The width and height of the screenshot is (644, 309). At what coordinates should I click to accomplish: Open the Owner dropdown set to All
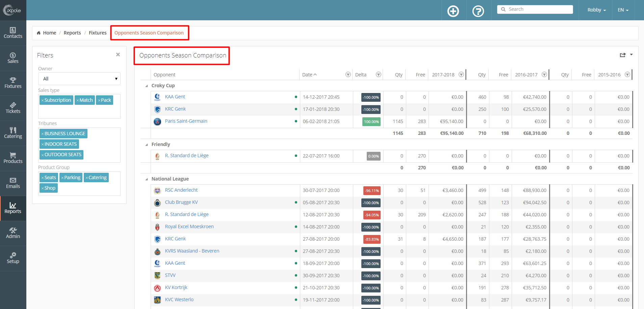pos(79,79)
